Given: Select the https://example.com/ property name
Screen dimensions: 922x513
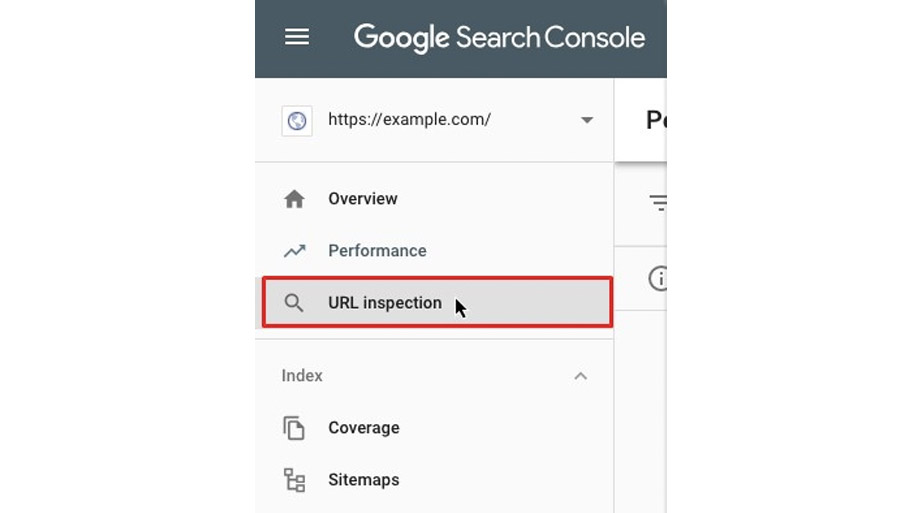Looking at the screenshot, I should (409, 120).
